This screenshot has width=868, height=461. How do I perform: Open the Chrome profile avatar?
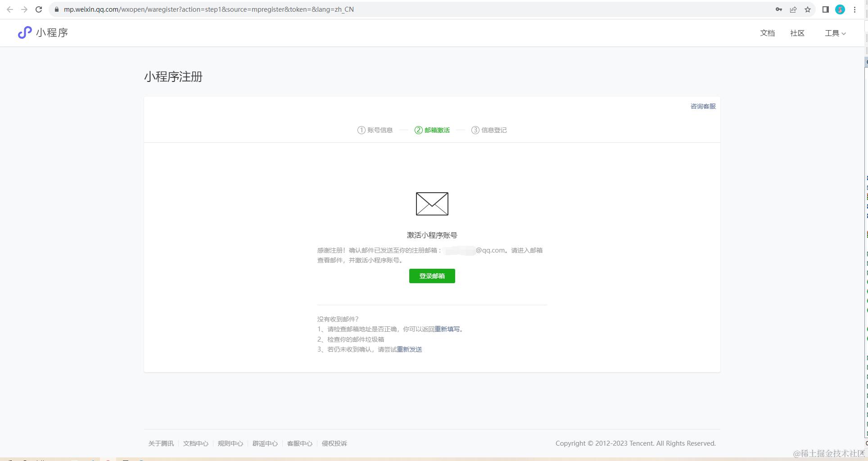pos(840,9)
